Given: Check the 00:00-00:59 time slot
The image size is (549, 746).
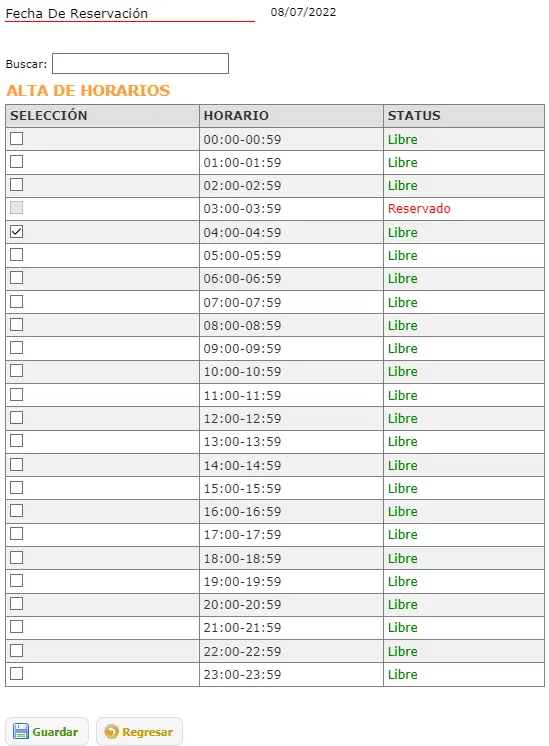Looking at the screenshot, I should point(17,138).
